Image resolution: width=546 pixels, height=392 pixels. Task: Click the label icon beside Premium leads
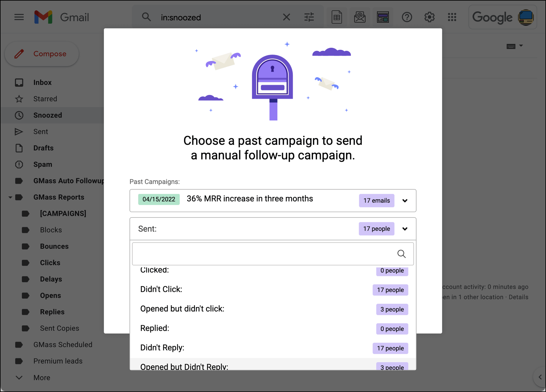[19, 361]
